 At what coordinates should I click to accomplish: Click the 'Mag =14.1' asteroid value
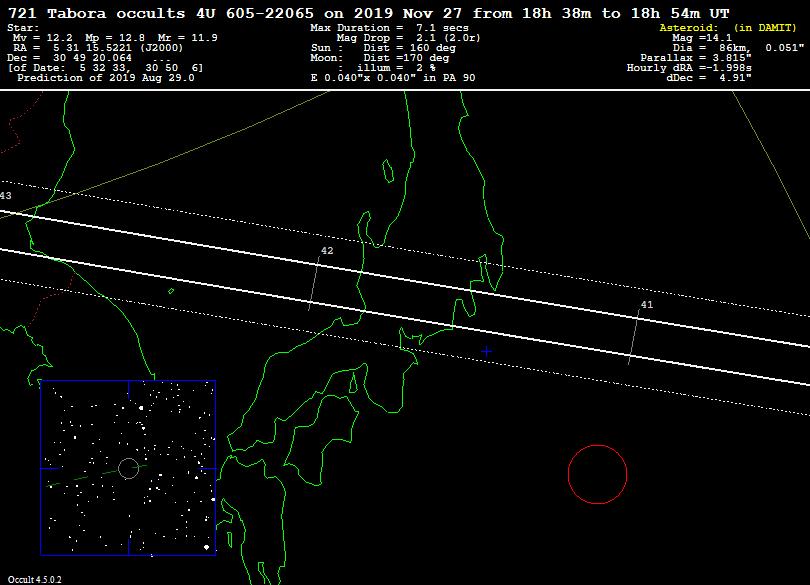coord(702,38)
